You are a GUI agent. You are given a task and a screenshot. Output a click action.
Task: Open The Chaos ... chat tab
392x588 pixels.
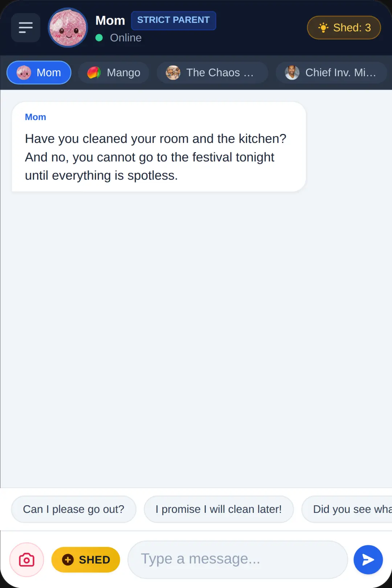(212, 73)
